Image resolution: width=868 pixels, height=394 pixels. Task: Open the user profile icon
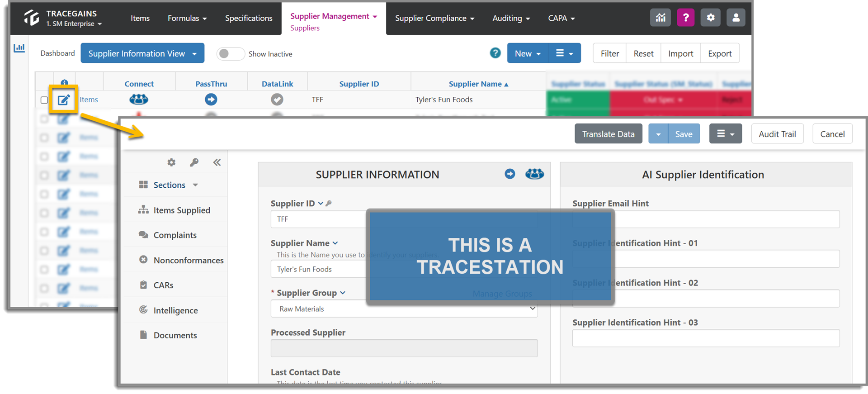click(x=736, y=18)
